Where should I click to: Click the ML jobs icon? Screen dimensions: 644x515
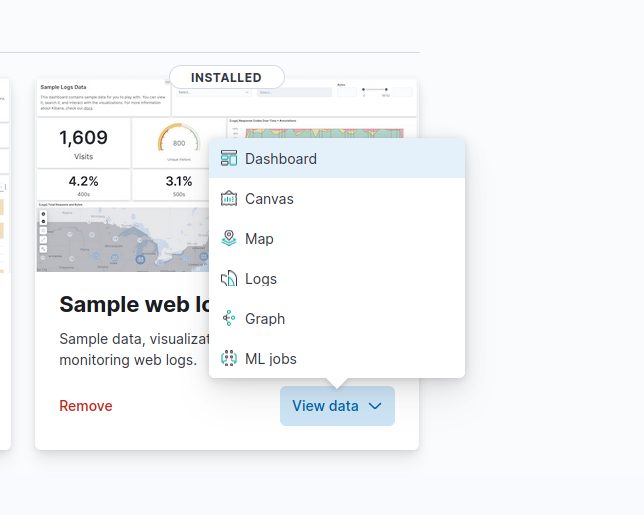pos(229,358)
